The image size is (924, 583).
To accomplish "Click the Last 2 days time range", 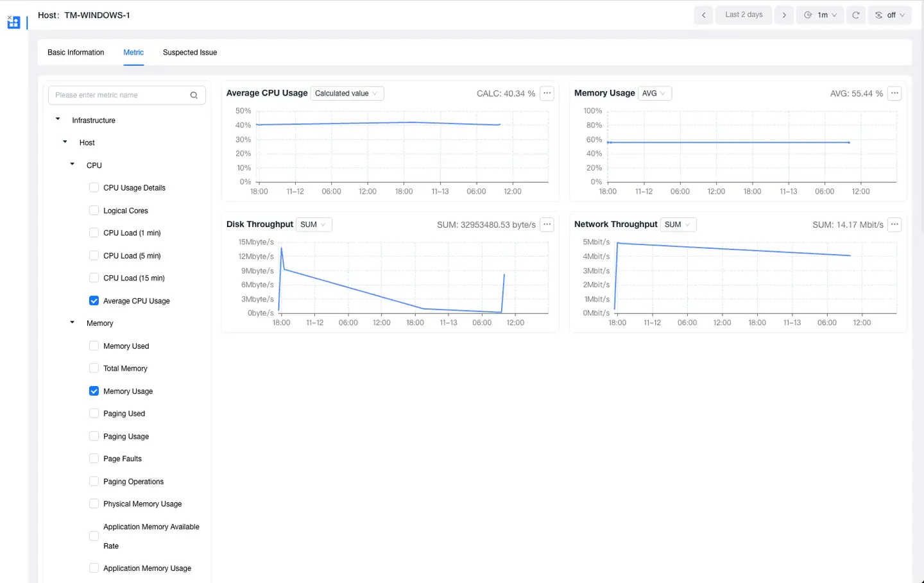I will click(x=744, y=15).
